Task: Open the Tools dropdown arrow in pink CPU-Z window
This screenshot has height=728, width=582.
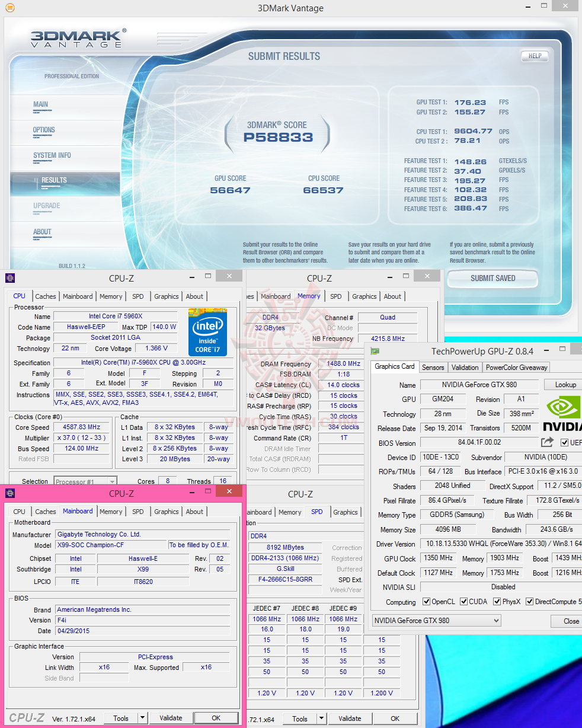Action: pos(142,718)
